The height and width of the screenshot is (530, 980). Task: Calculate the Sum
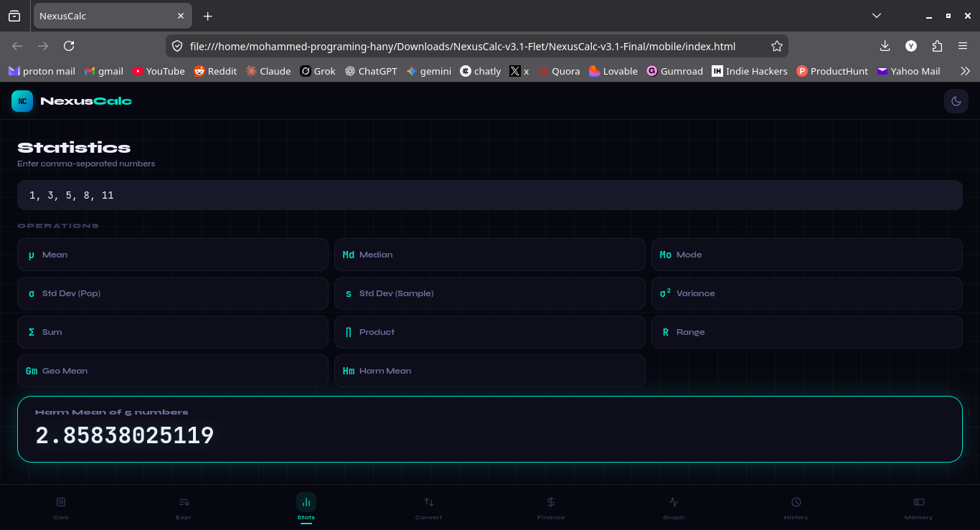click(173, 332)
